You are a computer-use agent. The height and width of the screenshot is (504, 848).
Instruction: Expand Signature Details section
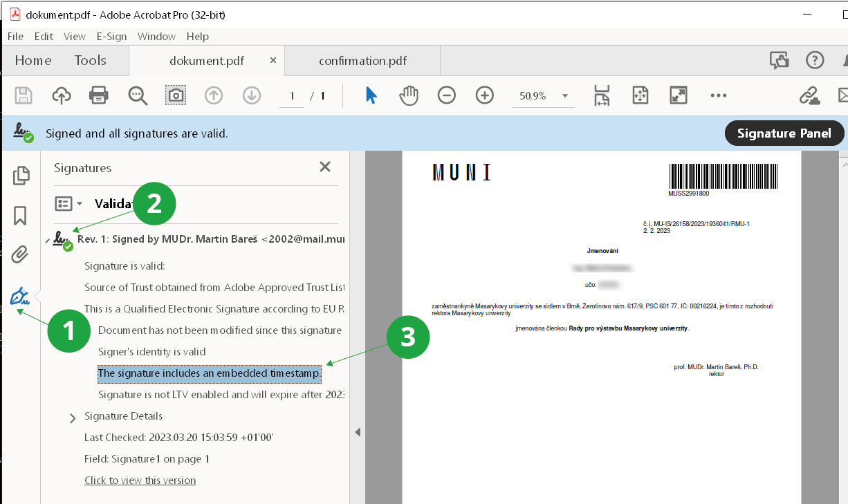pyautogui.click(x=73, y=418)
